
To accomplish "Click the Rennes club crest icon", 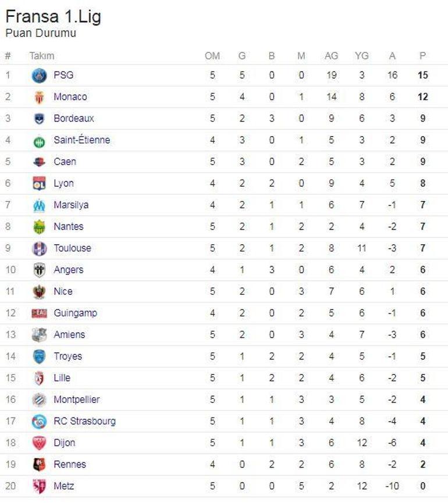I will tap(39, 465).
